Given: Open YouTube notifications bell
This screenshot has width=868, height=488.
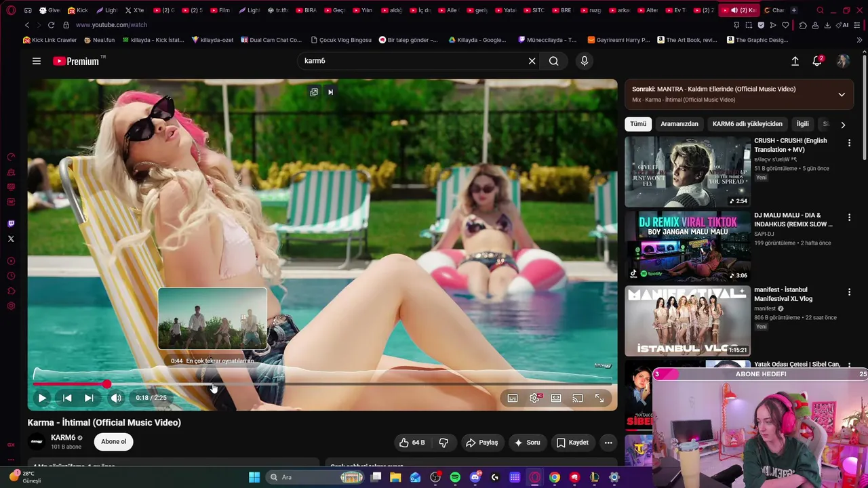Looking at the screenshot, I should point(817,61).
